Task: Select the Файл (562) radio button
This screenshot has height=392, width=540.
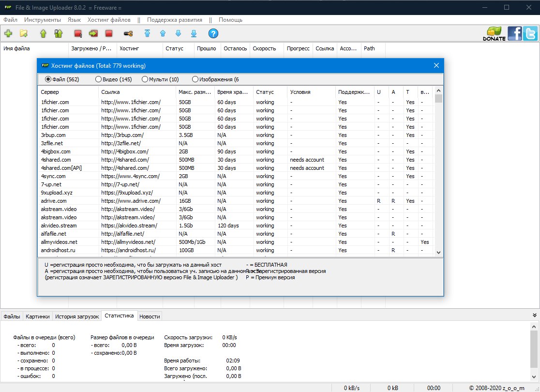Action: pyautogui.click(x=62, y=79)
